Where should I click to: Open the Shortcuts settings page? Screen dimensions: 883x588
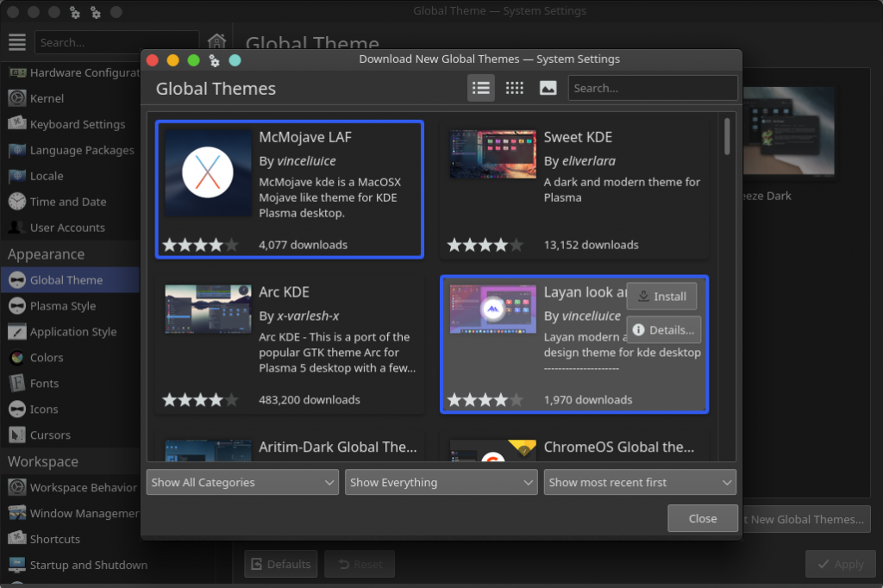click(52, 539)
